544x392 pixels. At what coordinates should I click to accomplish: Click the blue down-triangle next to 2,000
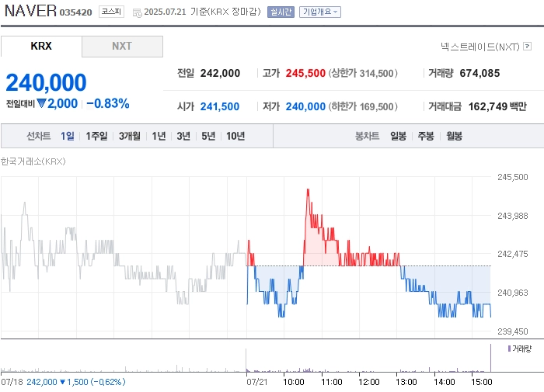click(x=41, y=103)
